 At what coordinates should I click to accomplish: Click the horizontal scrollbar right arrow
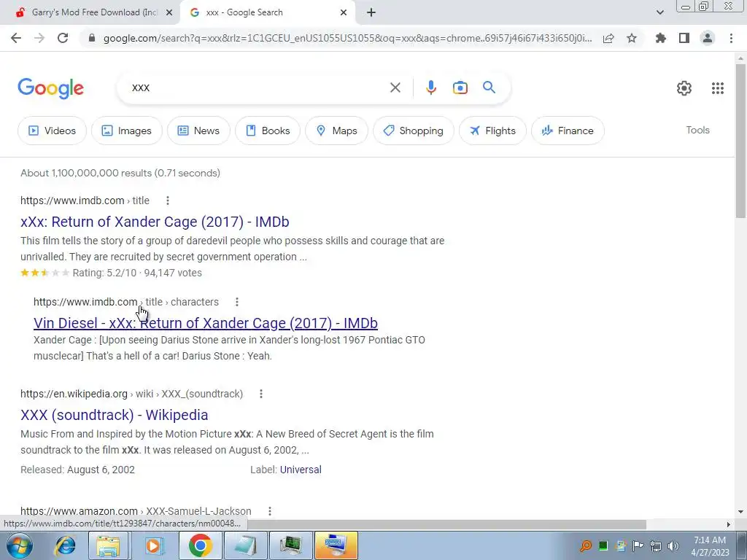728,524
